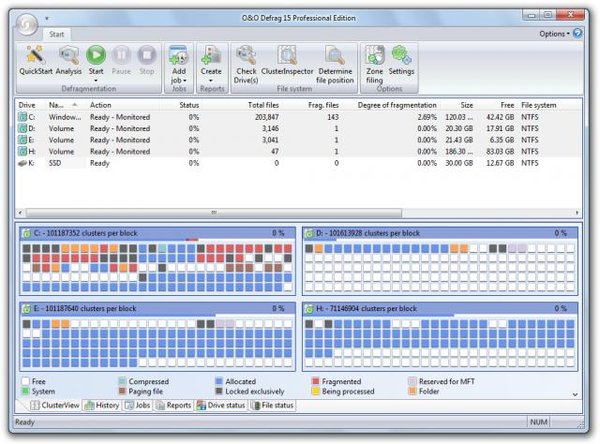Click the Paging file legend swatch
The image size is (600, 444).
122,391
